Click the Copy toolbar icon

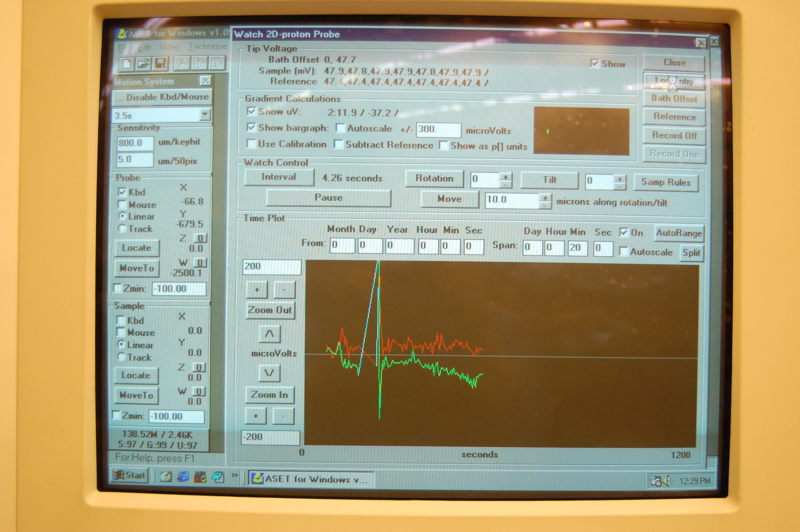pyautogui.click(x=199, y=63)
